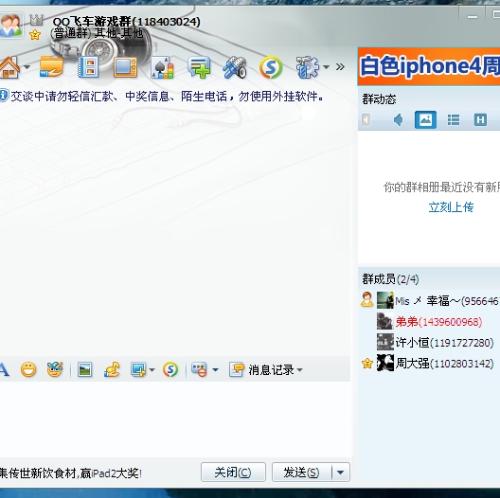
Task: Select member 许小恒 (1191727280)
Action: [x=430, y=342]
